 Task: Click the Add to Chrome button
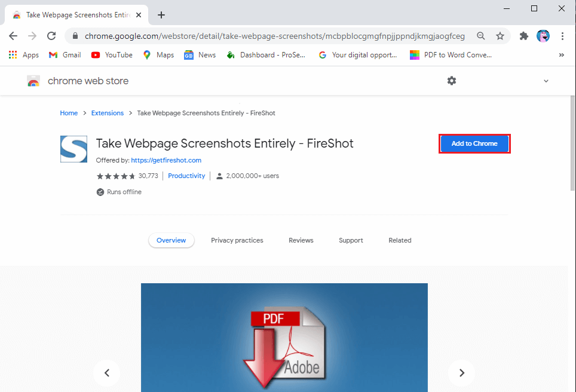tap(474, 143)
